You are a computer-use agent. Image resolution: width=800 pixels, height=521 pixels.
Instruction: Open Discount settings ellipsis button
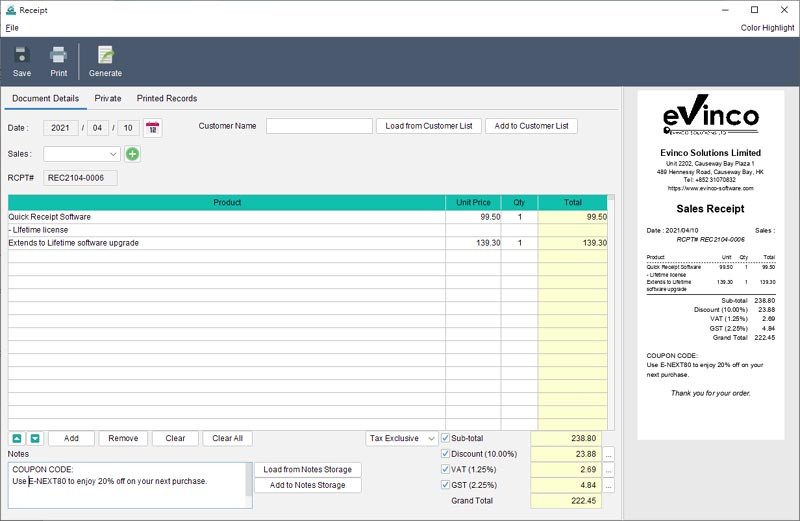pyautogui.click(x=608, y=454)
